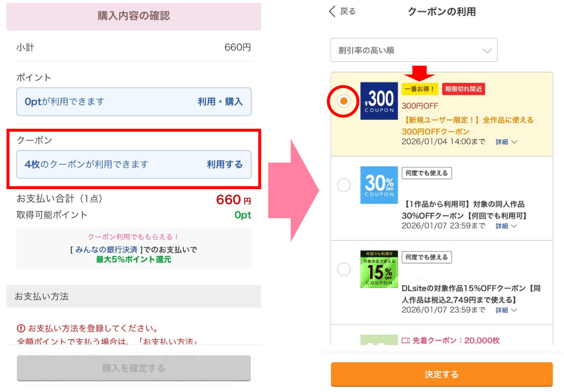Click the 300 yen coupon image
This screenshot has width=564, height=392.
pos(379,101)
